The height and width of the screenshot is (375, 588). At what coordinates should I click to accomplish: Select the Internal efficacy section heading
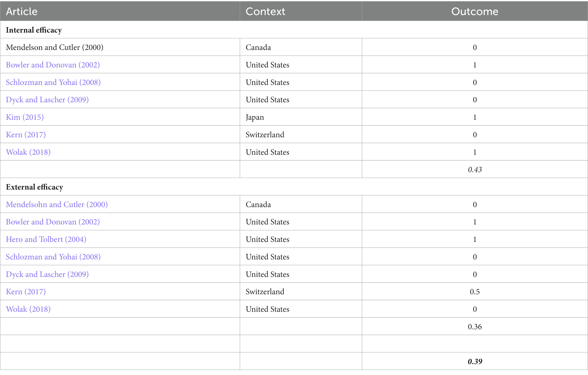(x=34, y=30)
